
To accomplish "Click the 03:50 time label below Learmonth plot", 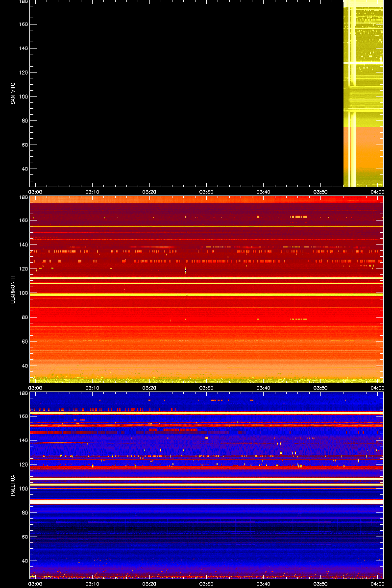I will click(x=320, y=388).
